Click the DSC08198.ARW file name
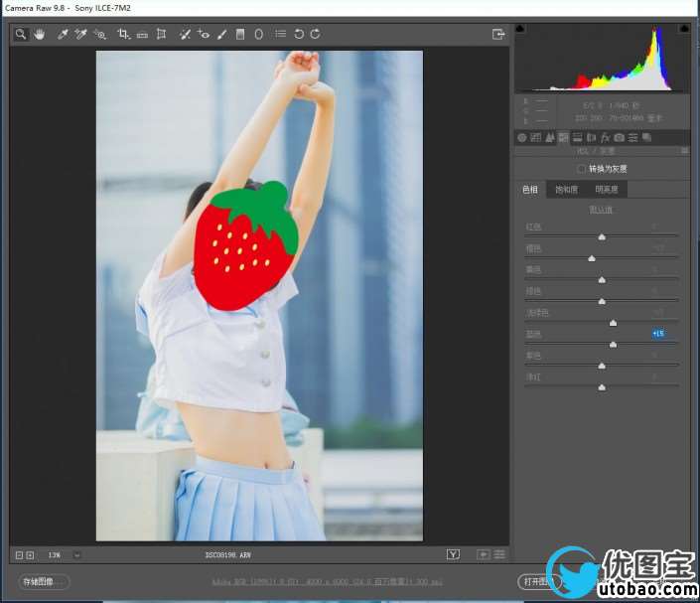 click(227, 555)
